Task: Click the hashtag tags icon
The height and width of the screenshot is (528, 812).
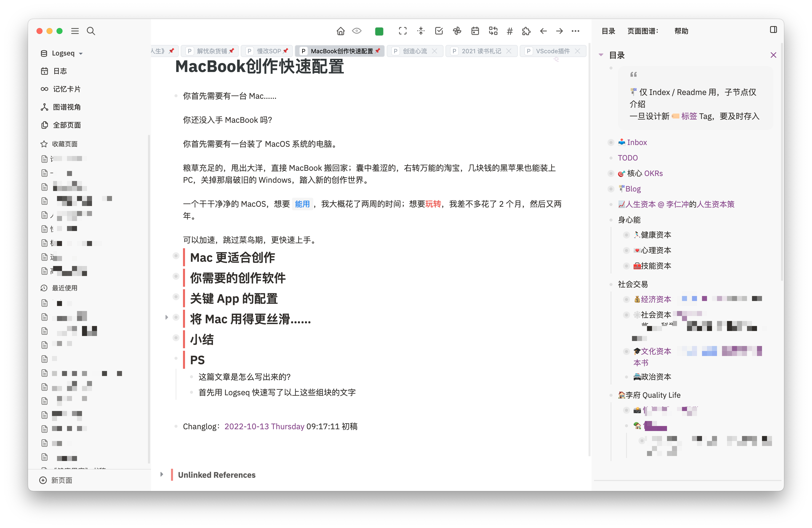Action: [510, 31]
